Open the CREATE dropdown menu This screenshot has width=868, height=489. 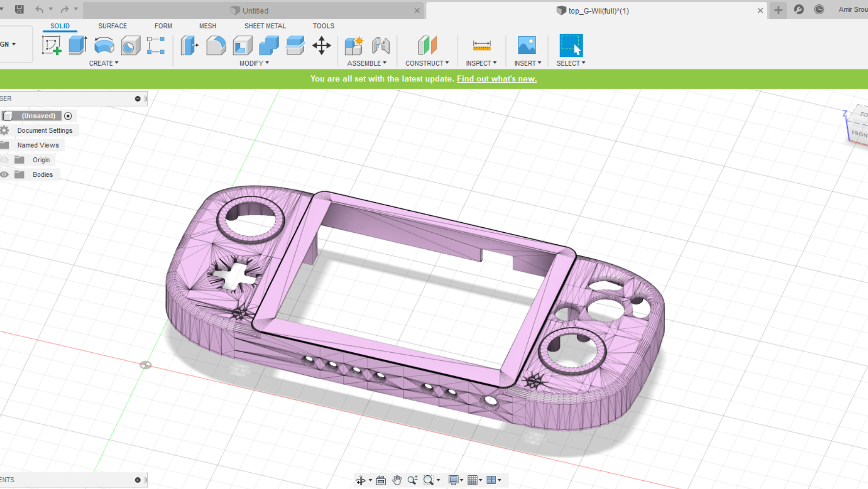pos(104,63)
